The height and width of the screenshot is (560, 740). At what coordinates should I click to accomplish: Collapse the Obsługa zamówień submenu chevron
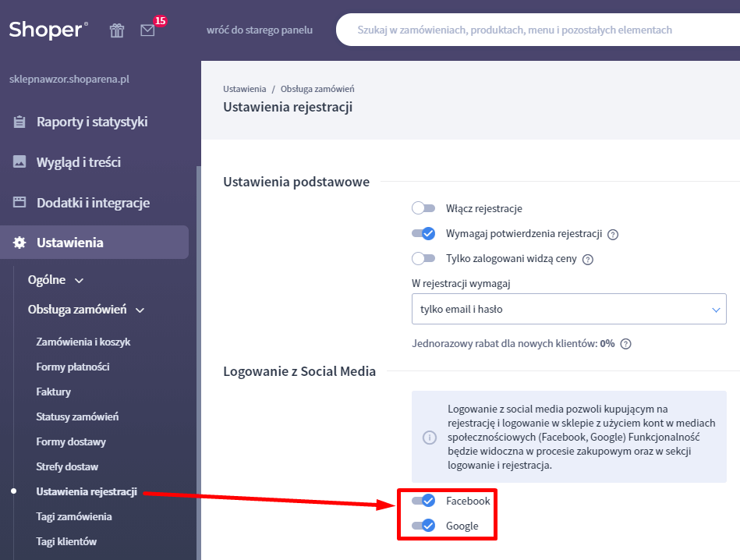[140, 310]
